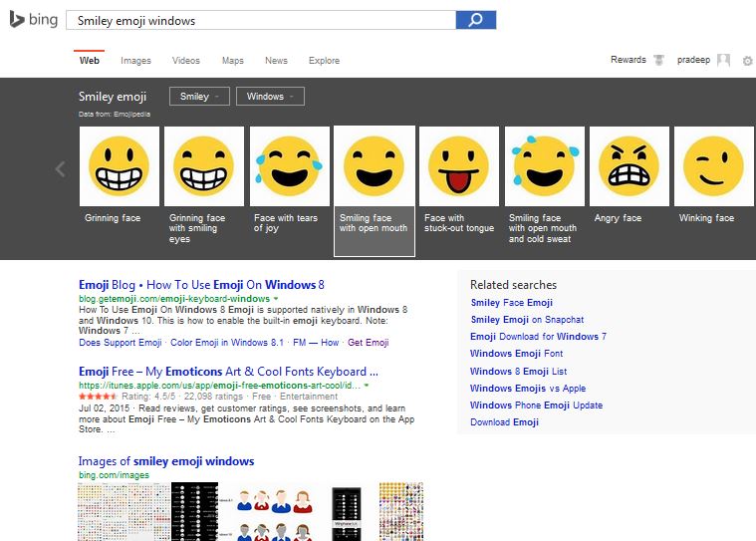Expand the green arrow next to blog.getemoji.com URL
The height and width of the screenshot is (541, 756).
pos(276,299)
